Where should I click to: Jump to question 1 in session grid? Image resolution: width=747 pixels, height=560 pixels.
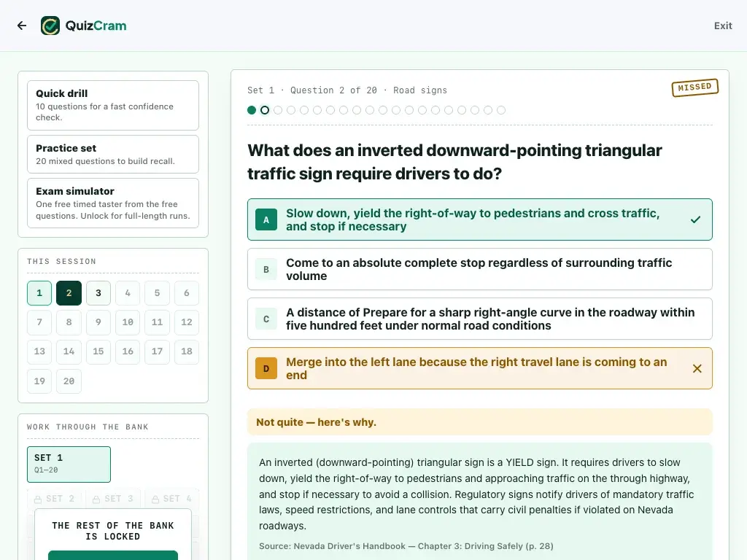click(39, 293)
